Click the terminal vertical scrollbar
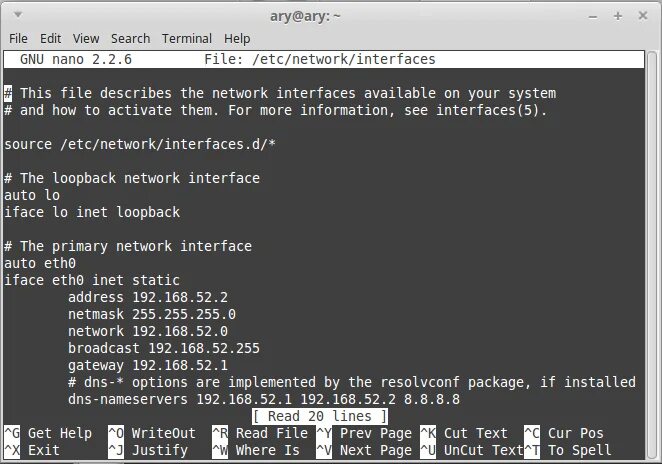The width and height of the screenshot is (662, 464). click(651, 255)
